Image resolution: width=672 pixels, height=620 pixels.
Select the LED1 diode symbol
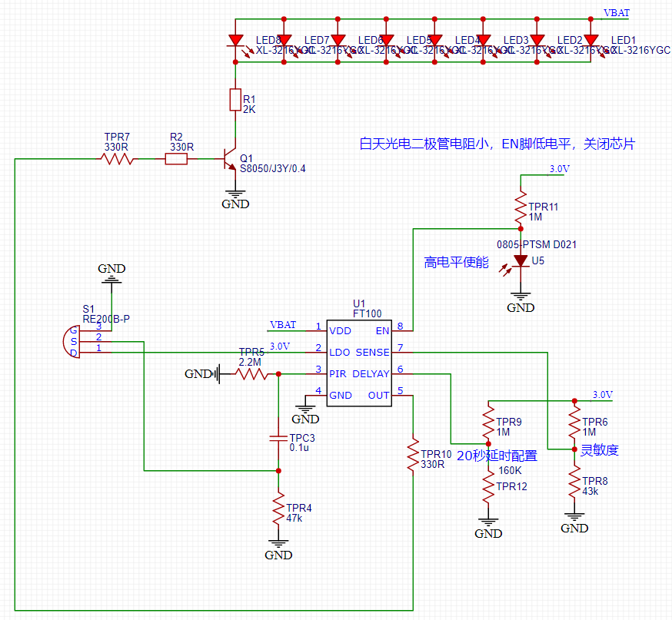[x=591, y=41]
